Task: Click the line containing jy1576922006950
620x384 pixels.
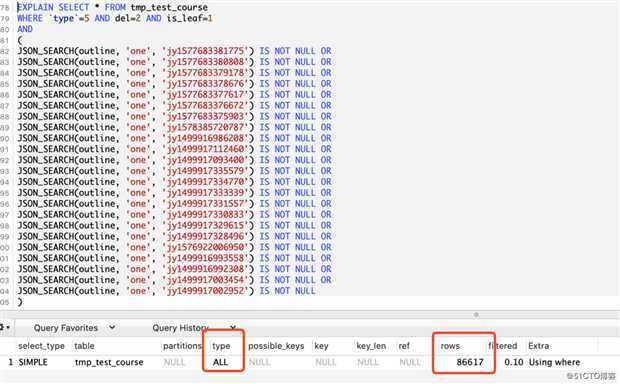Action: (174, 247)
